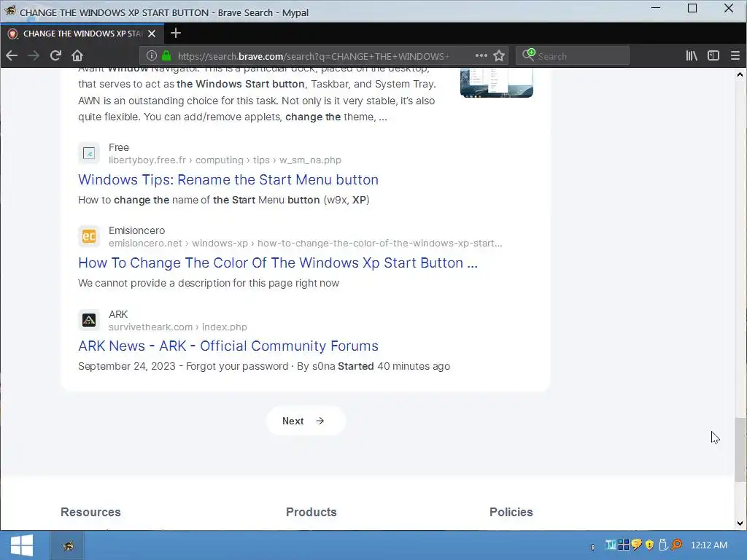
Task: Click the libertyboy.free.fr Free favicon
Action: click(89, 153)
